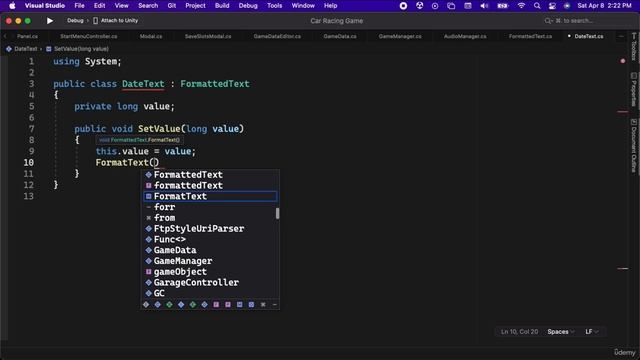The height and width of the screenshot is (360, 640).
Task: Open Control Center icon
Action: pyautogui.click(x=552, y=6)
